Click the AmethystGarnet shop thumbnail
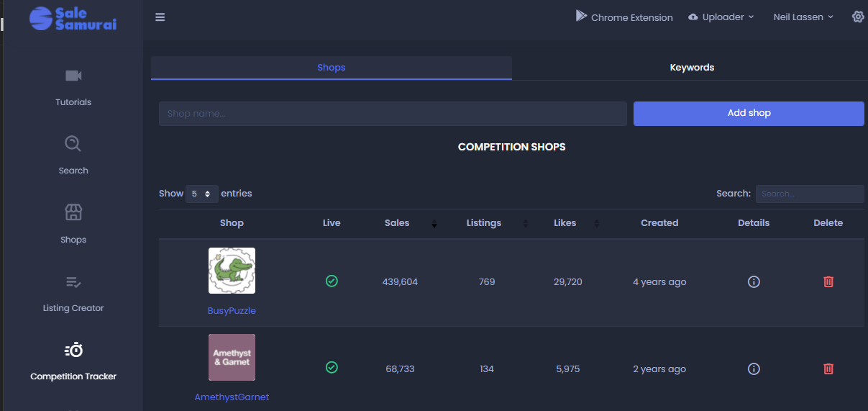The image size is (868, 411). click(232, 357)
